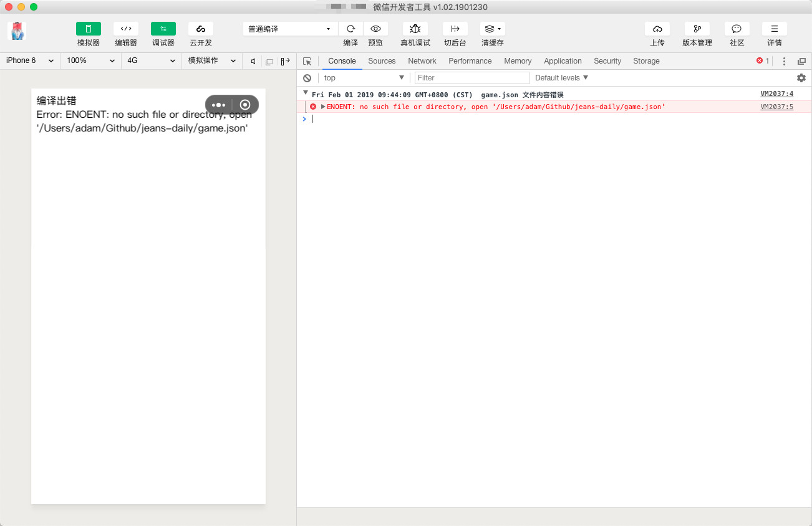
Task: Open the VM2037:5 source link
Action: click(x=776, y=107)
